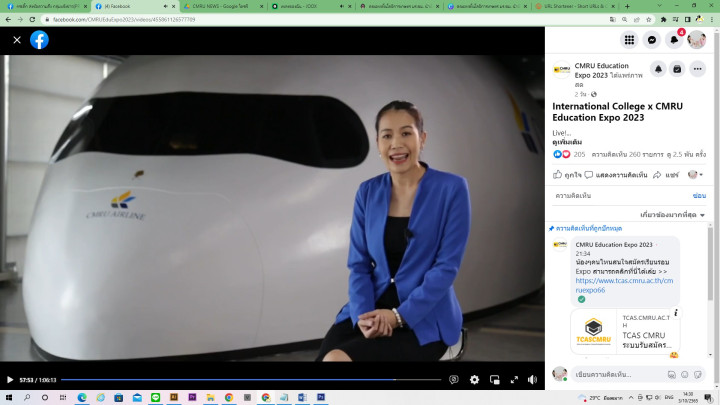The height and width of the screenshot is (405, 720).
Task: Open the Windows notification center
Action: [709, 397]
